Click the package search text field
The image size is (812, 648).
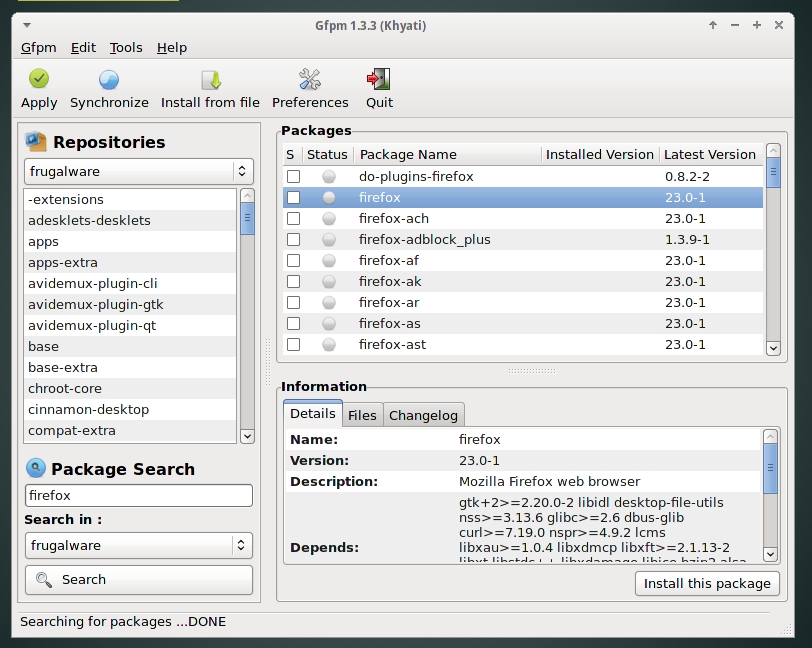click(138, 496)
